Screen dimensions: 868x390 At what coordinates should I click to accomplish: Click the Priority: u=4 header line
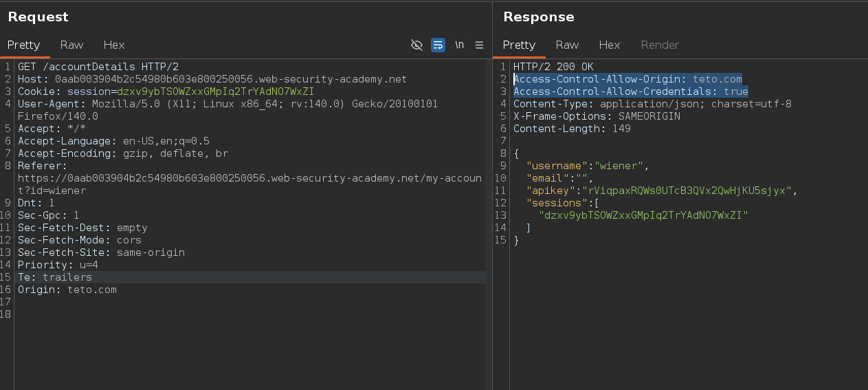58,265
